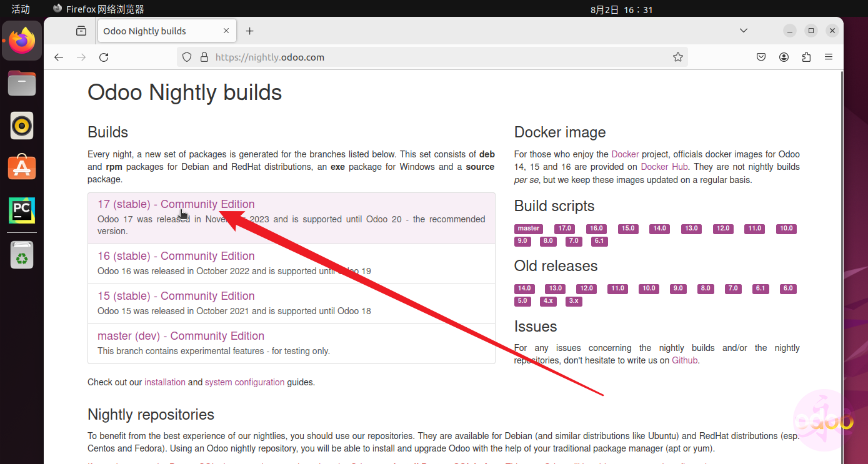Screen dimensions: 868x464
Task: Open the Firefox account icon
Action: pyautogui.click(x=784, y=57)
